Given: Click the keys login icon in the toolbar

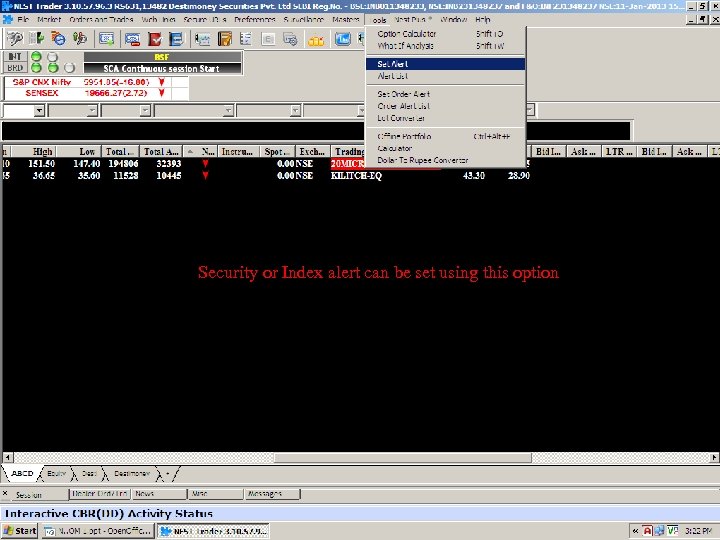Looking at the screenshot, I should click(15, 39).
